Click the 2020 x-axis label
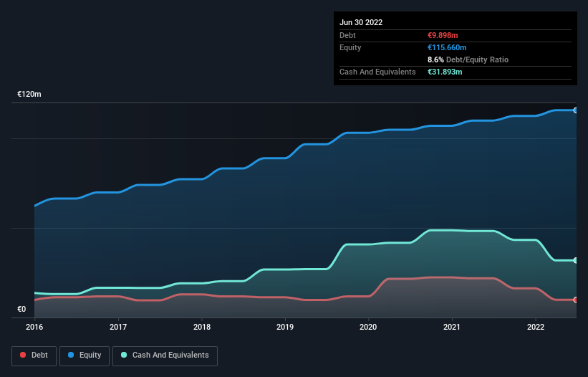The width and height of the screenshot is (588, 377). [x=368, y=327]
